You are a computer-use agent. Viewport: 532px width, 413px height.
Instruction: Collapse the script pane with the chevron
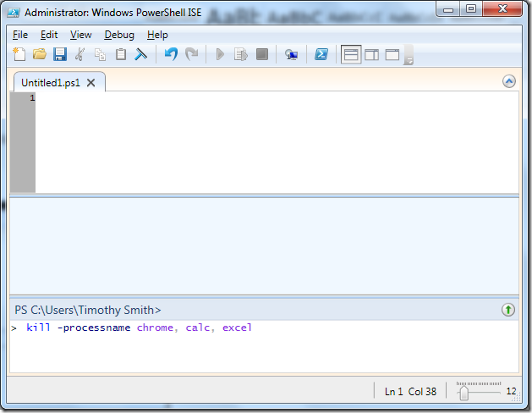(x=509, y=81)
